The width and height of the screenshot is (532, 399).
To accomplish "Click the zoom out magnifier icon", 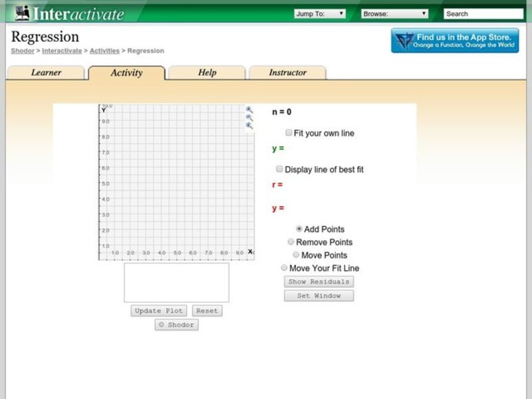I will coord(249,118).
